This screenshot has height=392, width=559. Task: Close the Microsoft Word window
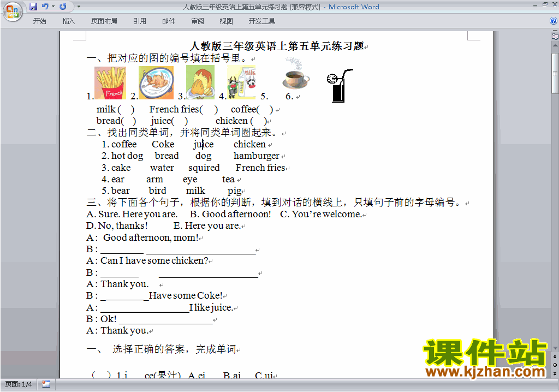point(555,4)
